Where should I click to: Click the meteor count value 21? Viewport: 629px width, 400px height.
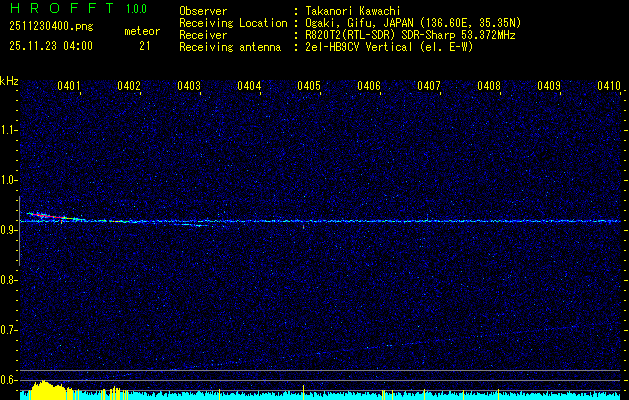(145, 46)
